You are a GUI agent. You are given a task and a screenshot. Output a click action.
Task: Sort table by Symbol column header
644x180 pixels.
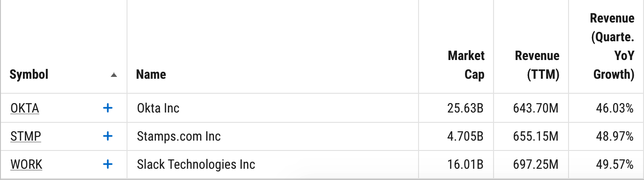point(29,75)
